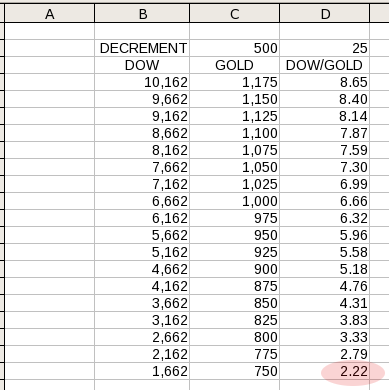Image resolution: width=389 pixels, height=390 pixels.
Task: Select ratio cell 7.59
Action: [325, 150]
